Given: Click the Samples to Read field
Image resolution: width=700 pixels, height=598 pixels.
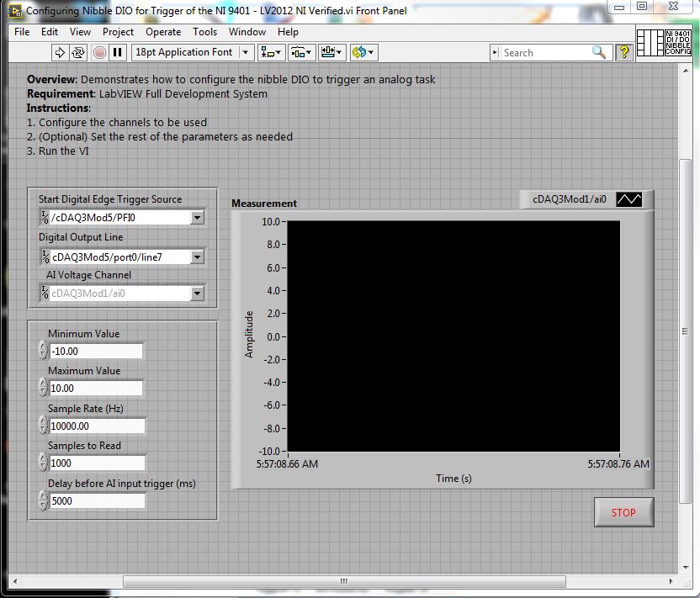Looking at the screenshot, I should point(97,463).
